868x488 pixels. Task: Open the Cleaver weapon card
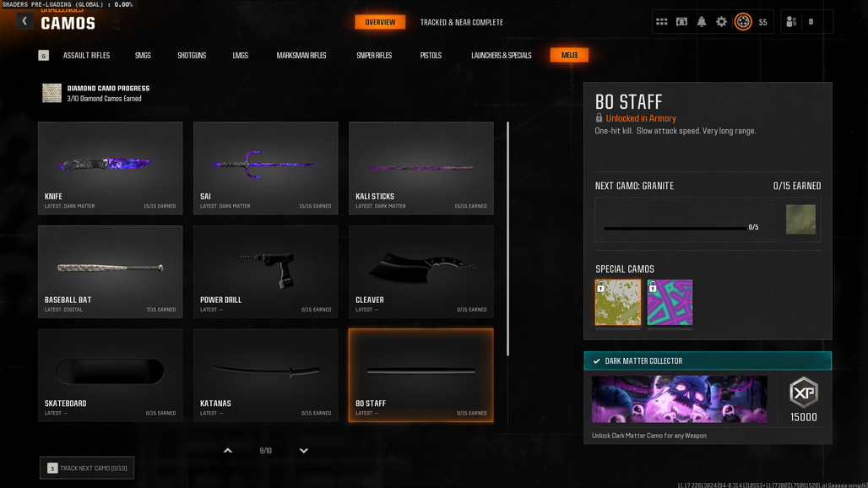tap(421, 272)
